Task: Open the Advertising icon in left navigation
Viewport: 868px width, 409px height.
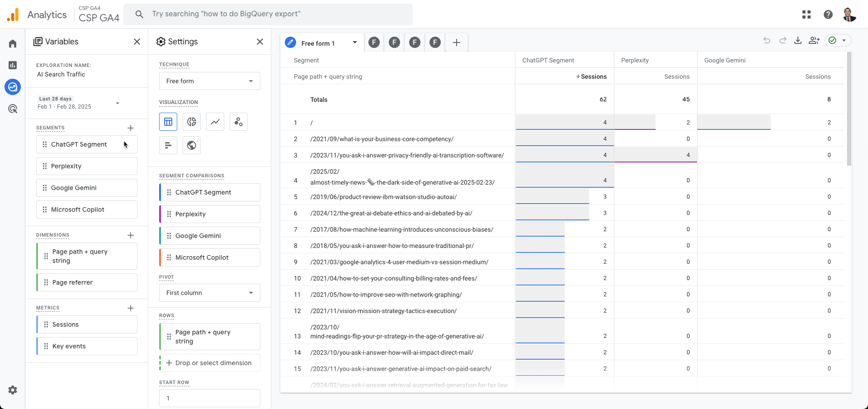Action: pyautogui.click(x=13, y=109)
